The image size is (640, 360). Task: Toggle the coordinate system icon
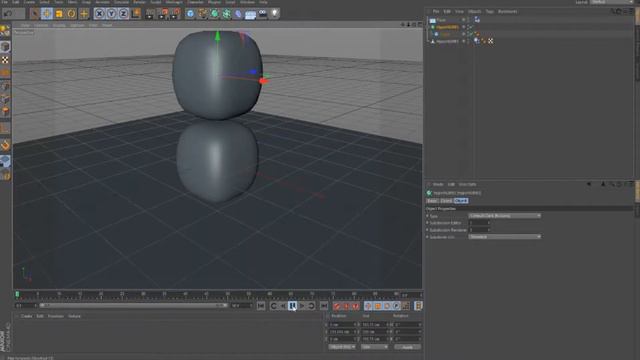tap(136, 14)
